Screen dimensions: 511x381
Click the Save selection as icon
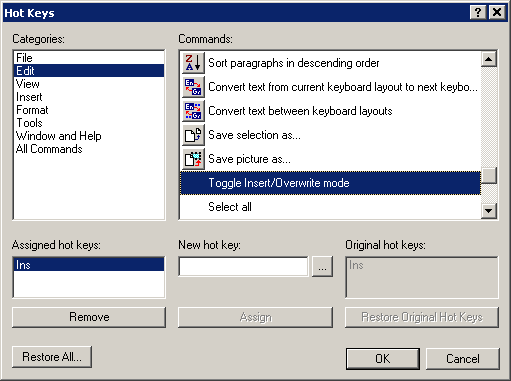point(193,135)
